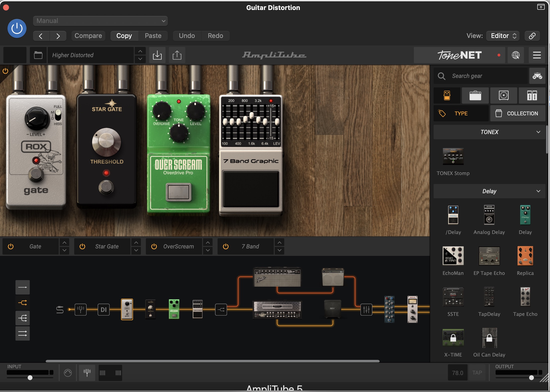Screen dimensions: 550x392
Task: Go to previous preset arrow
Action: click(x=41, y=36)
